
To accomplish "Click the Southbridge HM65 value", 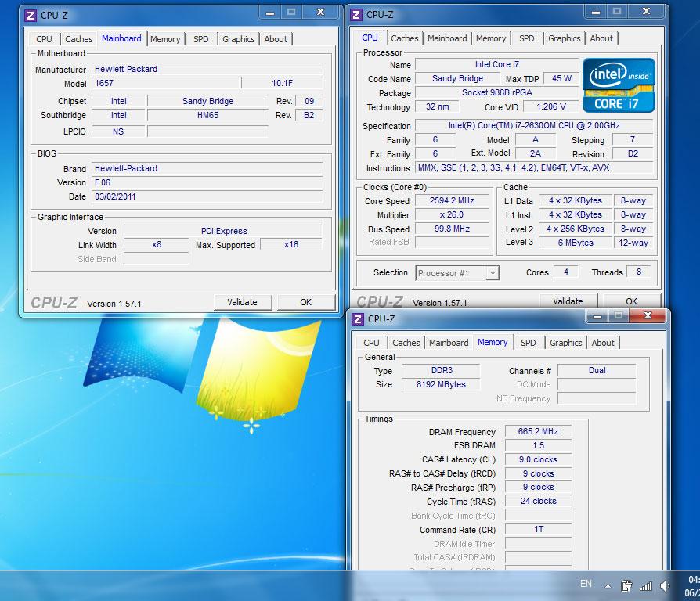I will 207,115.
